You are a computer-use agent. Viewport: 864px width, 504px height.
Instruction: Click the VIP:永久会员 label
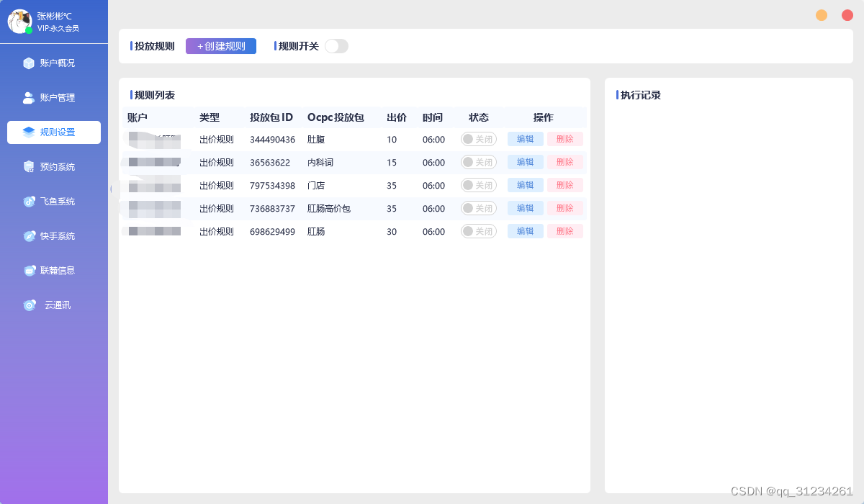58,28
